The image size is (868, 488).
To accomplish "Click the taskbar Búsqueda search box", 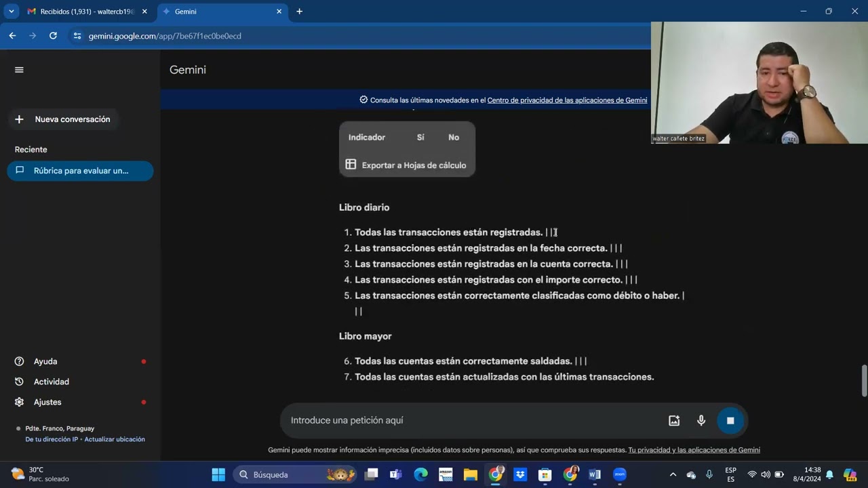I will 296,474.
